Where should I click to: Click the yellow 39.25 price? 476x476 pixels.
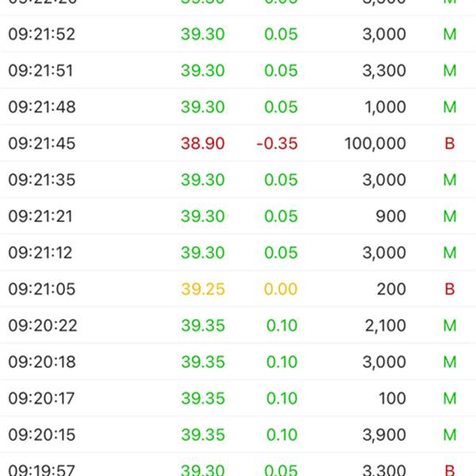(x=203, y=289)
